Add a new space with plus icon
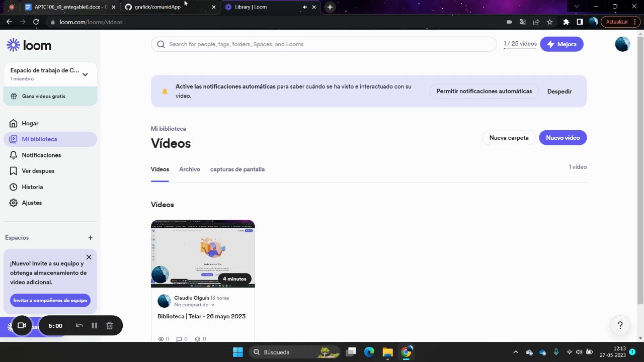Viewport: 644px width, 362px height. tap(91, 238)
